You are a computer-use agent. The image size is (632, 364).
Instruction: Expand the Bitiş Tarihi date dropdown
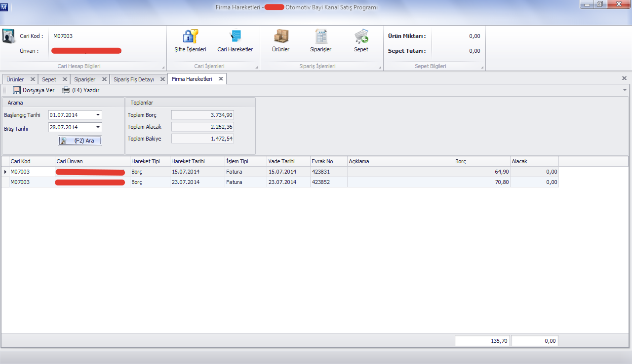pos(98,127)
